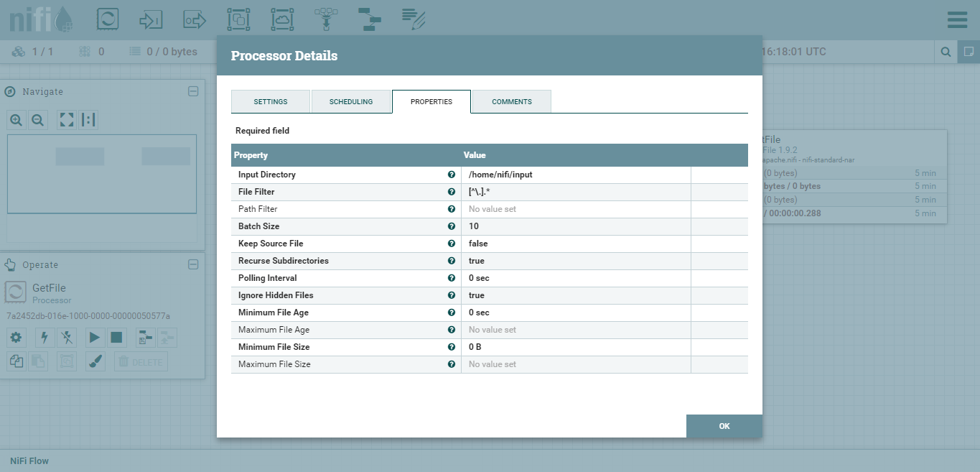Click the Zoom In icon in Navigate

(17, 120)
